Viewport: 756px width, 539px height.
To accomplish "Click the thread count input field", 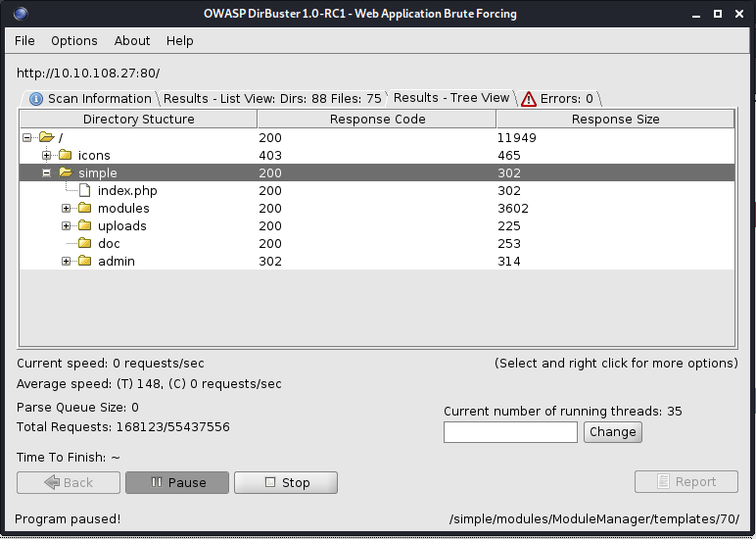I will [x=510, y=432].
